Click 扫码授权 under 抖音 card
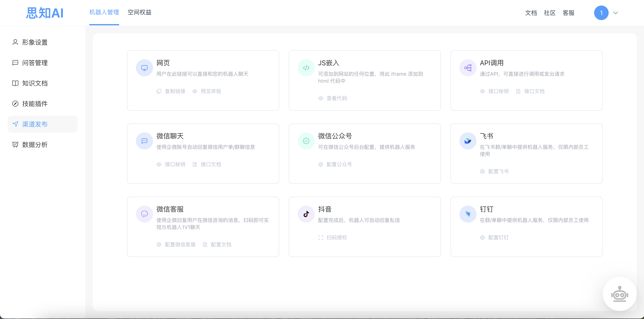This screenshot has width=644, height=319. point(336,237)
